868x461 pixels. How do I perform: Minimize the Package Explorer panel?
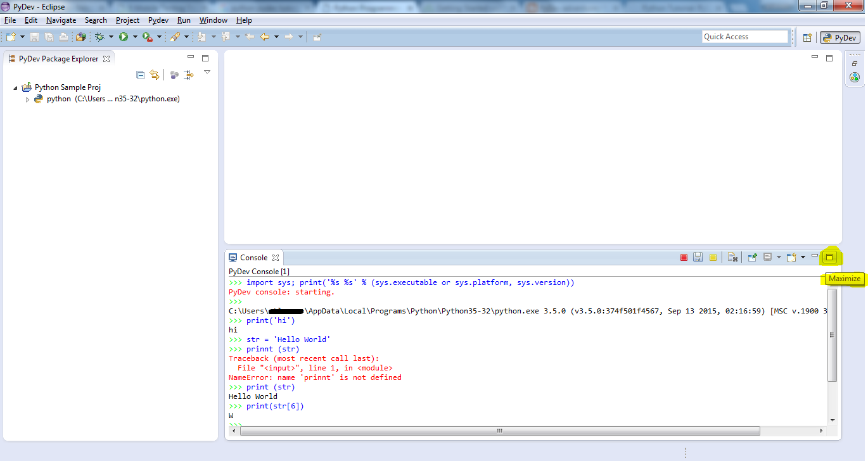[190, 58]
